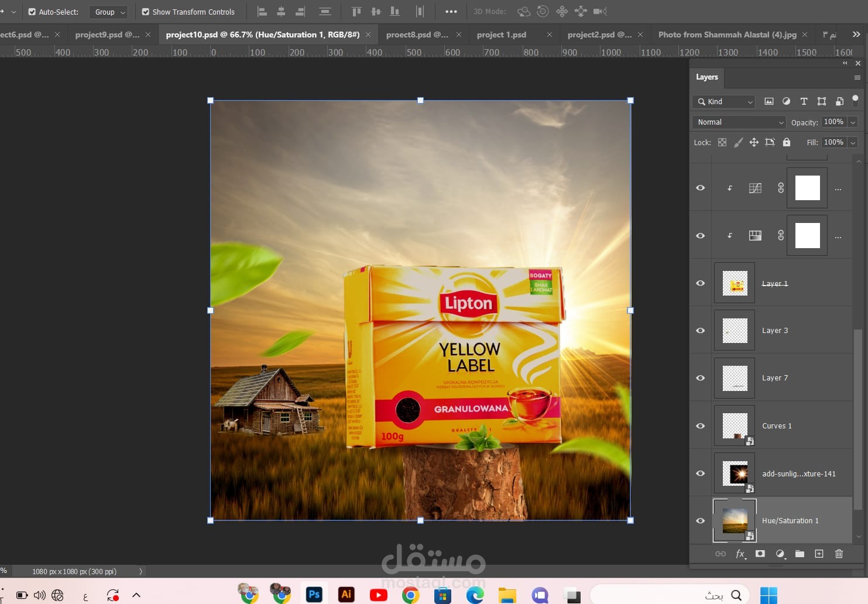
Task: Click the lock all padlock icon
Action: [x=787, y=142]
